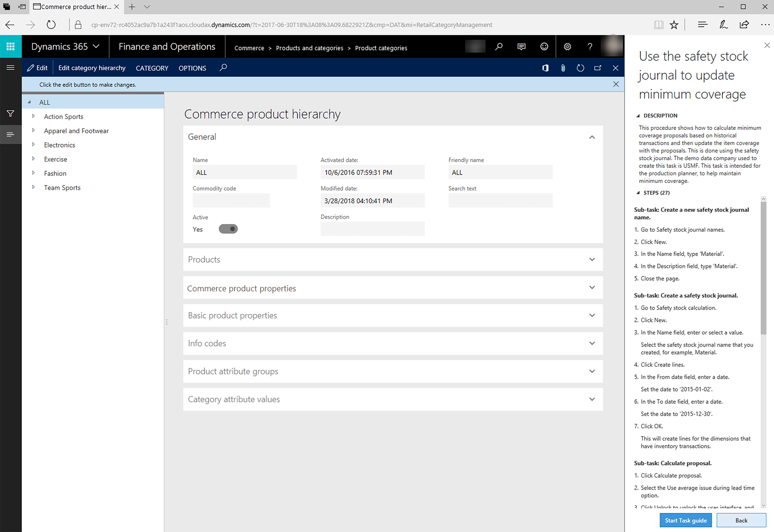Open the CATEGORY tab

(x=152, y=68)
